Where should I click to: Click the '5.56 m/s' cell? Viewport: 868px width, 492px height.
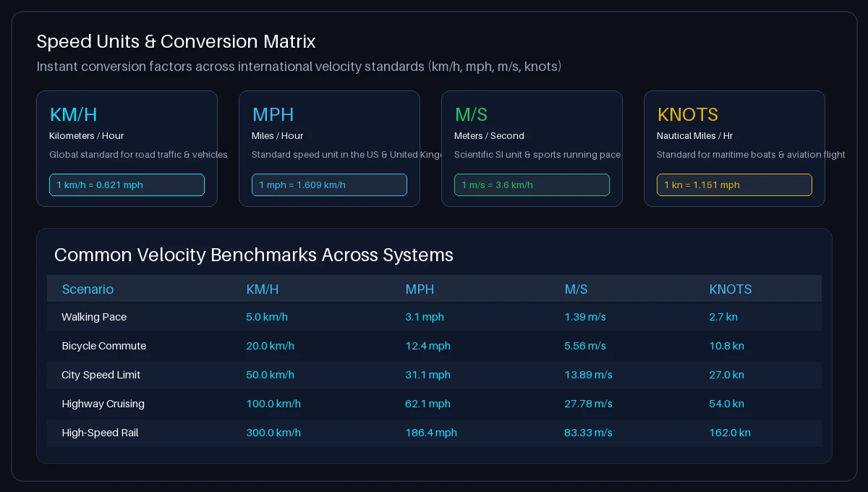pyautogui.click(x=585, y=346)
